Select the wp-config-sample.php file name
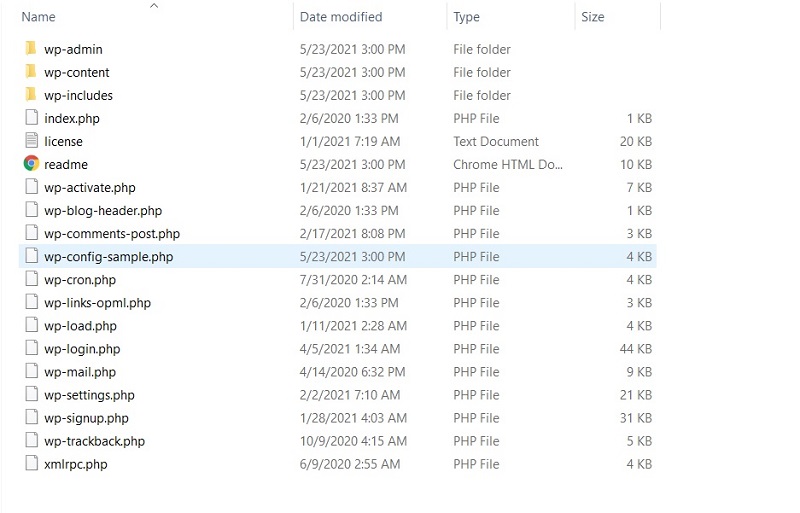Viewport: 800px width, 513px height. (109, 257)
